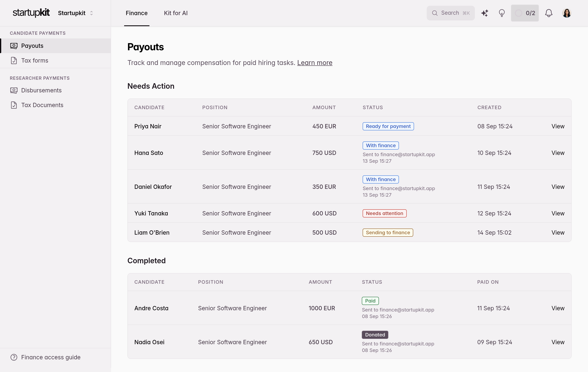Click Daniel Okafor's With finance badge
The height and width of the screenshot is (372, 588).
380,179
